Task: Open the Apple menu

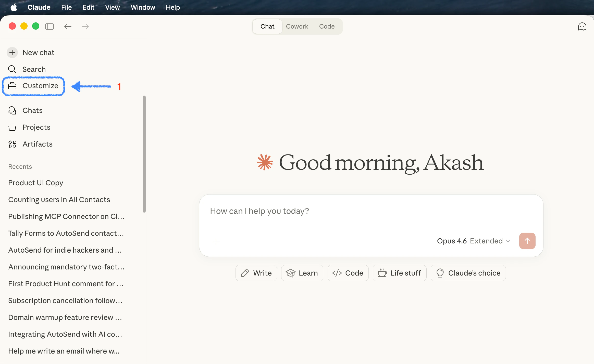Action: click(x=14, y=7)
